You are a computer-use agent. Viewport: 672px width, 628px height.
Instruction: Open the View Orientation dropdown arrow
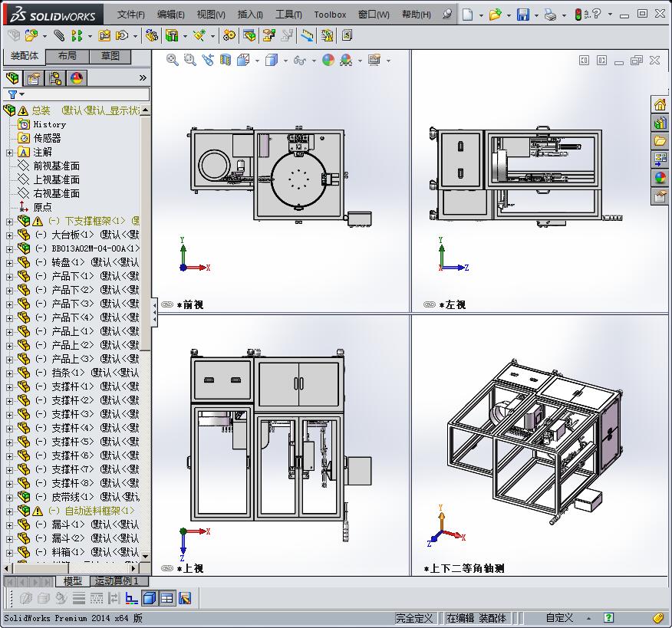pyautogui.click(x=257, y=61)
